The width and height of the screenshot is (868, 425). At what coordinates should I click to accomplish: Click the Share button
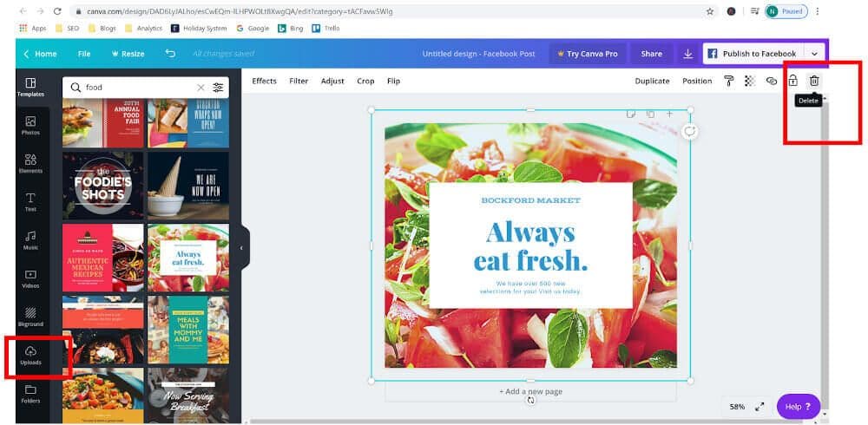[x=651, y=54]
